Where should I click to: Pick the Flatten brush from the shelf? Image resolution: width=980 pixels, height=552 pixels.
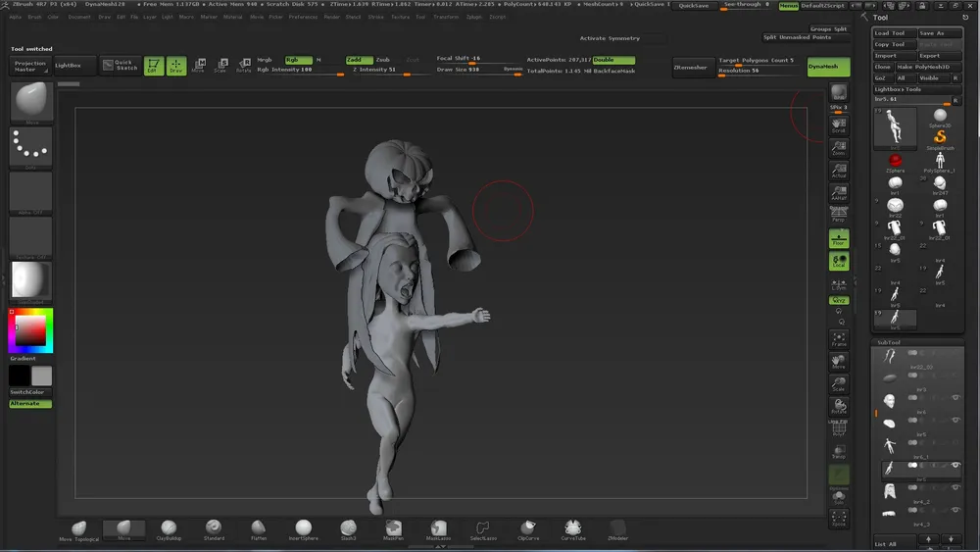259,529
